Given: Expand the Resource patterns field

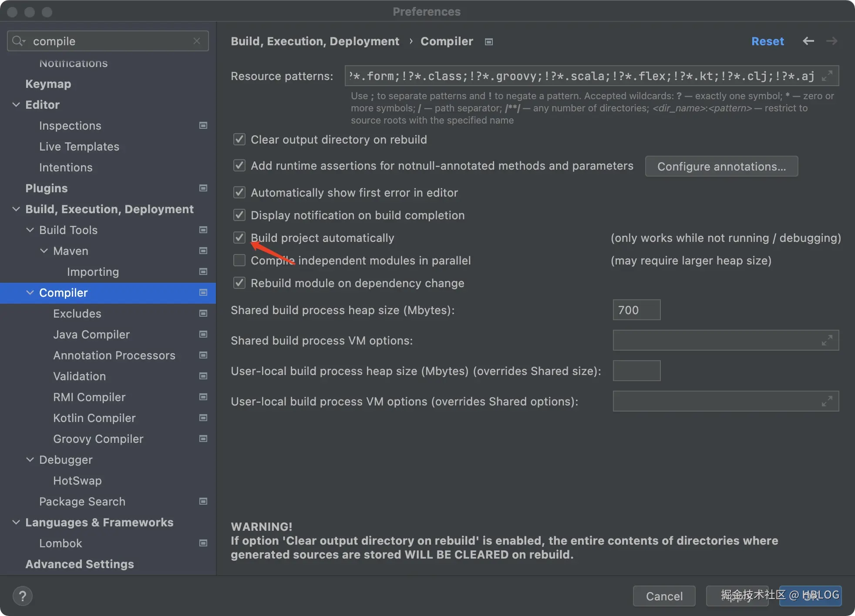Looking at the screenshot, I should 827,76.
